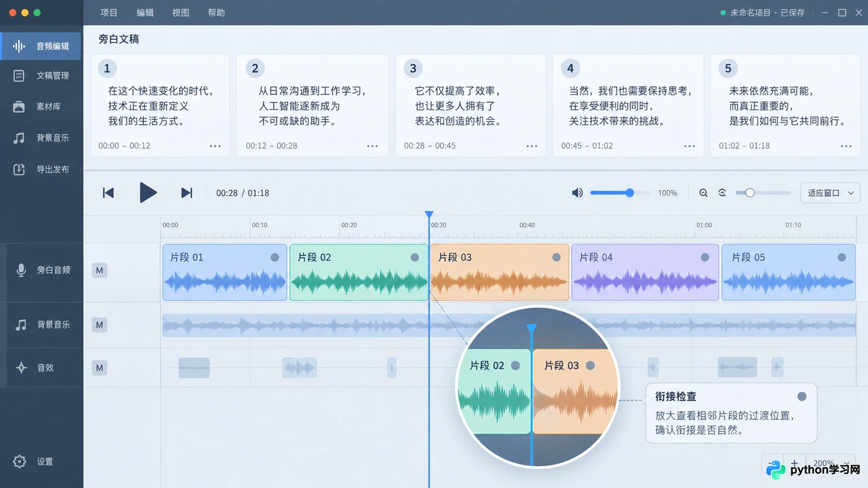Click timecode 00:28 / 01:18
Viewport: 868px width, 488px height.
coord(243,193)
